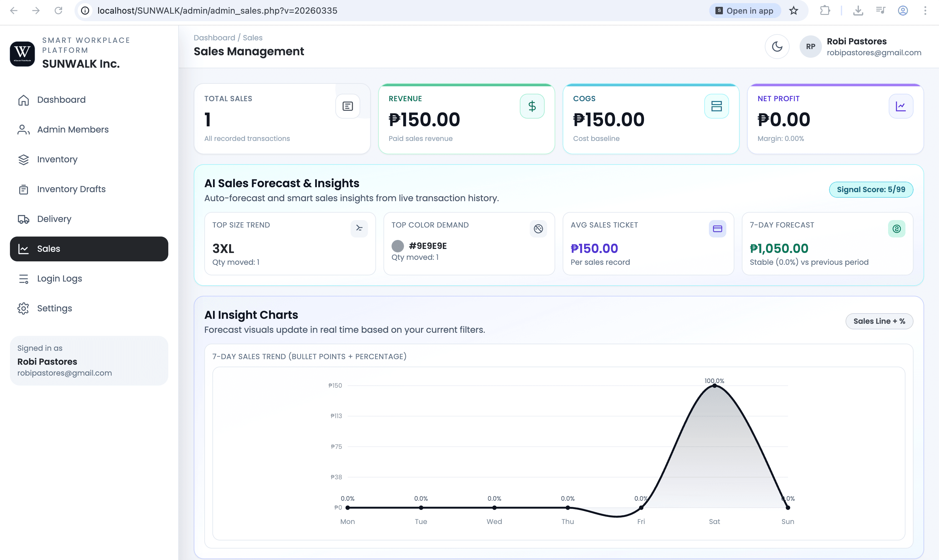Click the Delivery truck icon
Screen dimensions: 939x560
pyautogui.click(x=23, y=219)
